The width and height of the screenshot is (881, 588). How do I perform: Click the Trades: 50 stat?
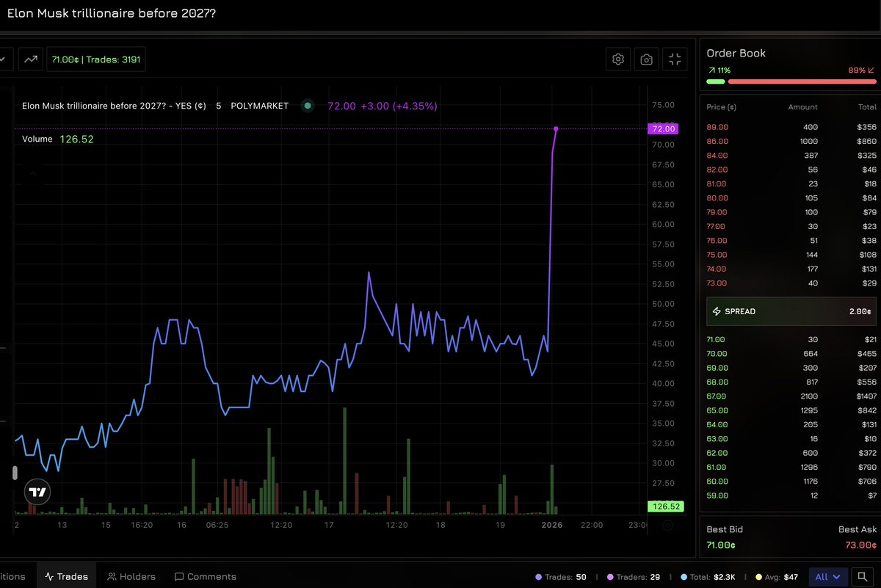[561, 577]
